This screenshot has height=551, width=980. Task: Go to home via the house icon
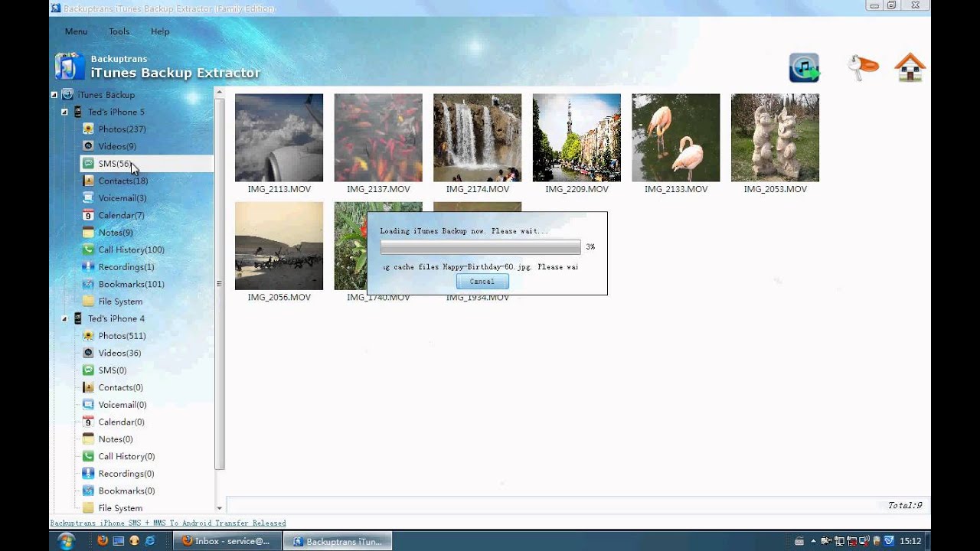[910, 67]
